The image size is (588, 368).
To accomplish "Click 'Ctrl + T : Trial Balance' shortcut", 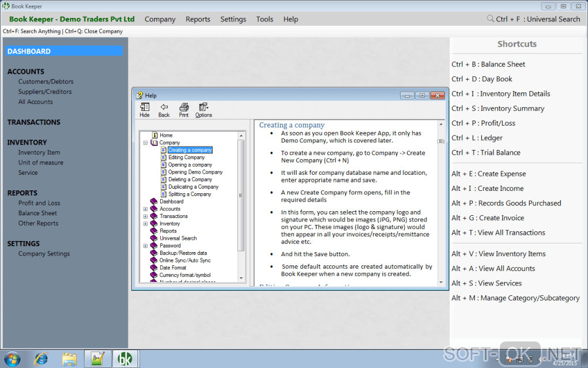I will [x=486, y=152].
